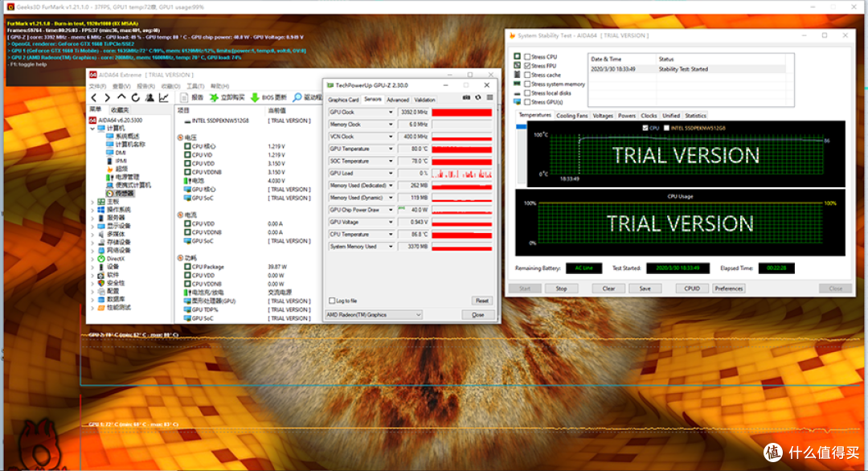Viewport: 868px width, 471px height.
Task: Click the green BIOS update arrow icon
Action: [255, 97]
